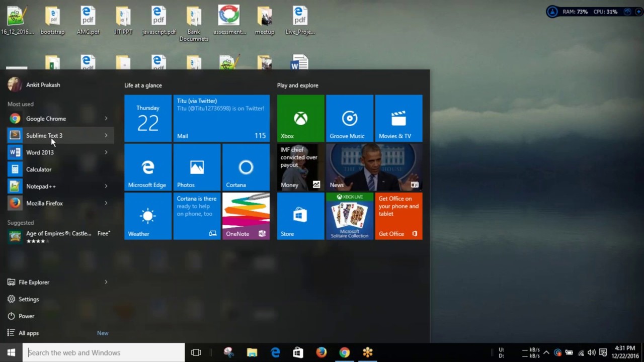The image size is (644, 362).
Task: Click the Windows Start button
Action: click(11, 352)
